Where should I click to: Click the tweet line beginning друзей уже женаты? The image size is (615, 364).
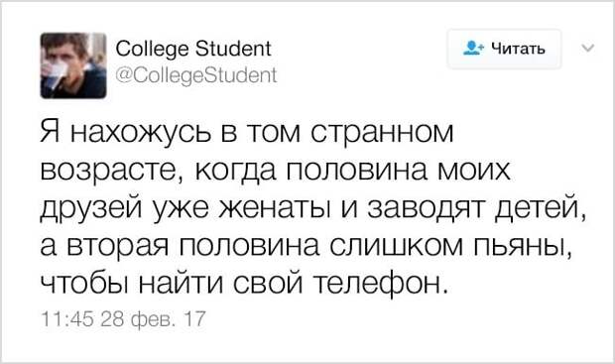pos(313,208)
